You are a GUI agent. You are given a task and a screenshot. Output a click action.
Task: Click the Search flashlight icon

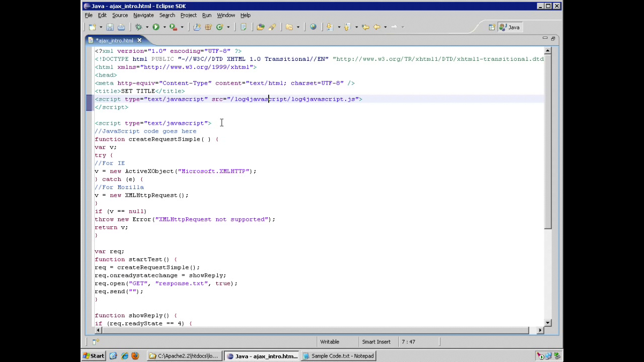point(272,27)
